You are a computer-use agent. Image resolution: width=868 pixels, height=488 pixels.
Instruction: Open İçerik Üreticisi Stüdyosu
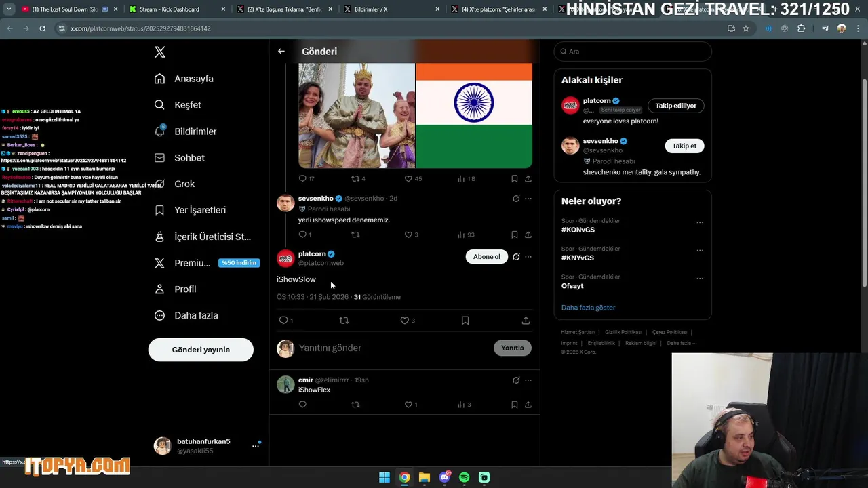202,237
